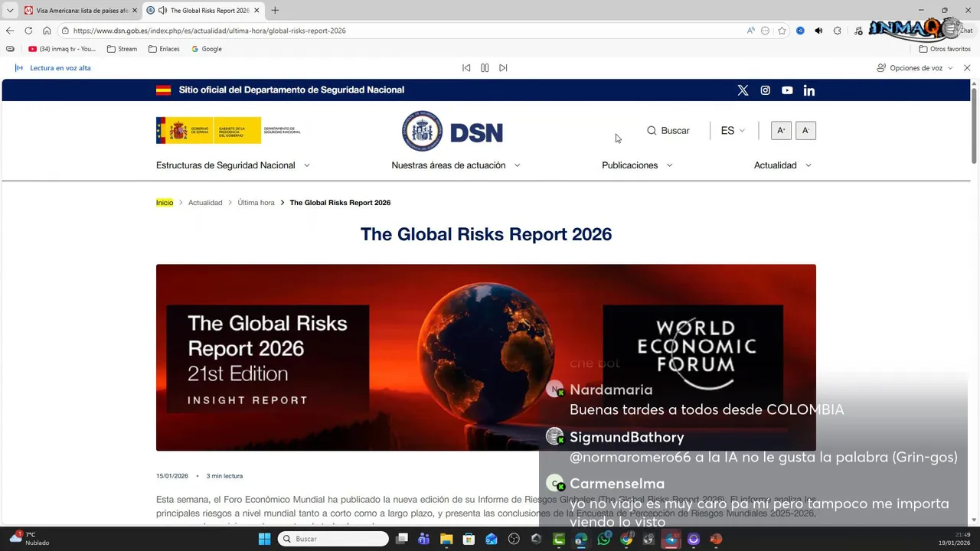Reload the current page

pyautogui.click(x=28, y=31)
